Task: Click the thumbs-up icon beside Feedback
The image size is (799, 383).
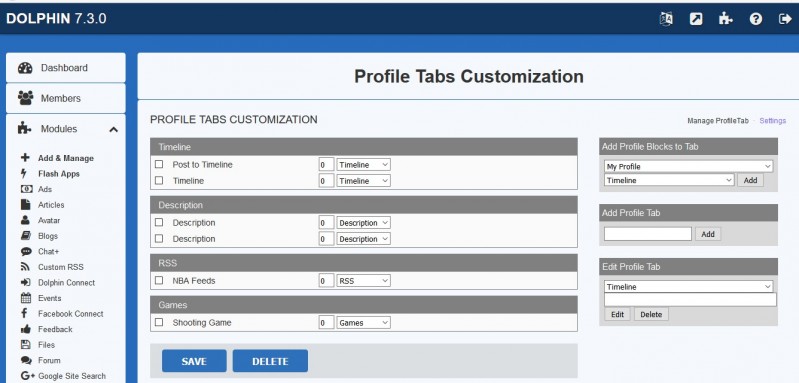Action: pos(26,329)
